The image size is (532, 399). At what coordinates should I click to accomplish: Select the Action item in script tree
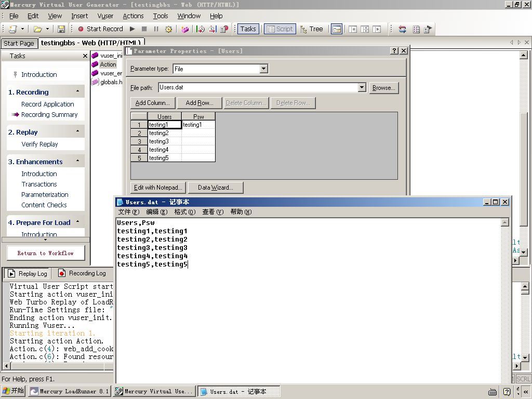coord(108,64)
